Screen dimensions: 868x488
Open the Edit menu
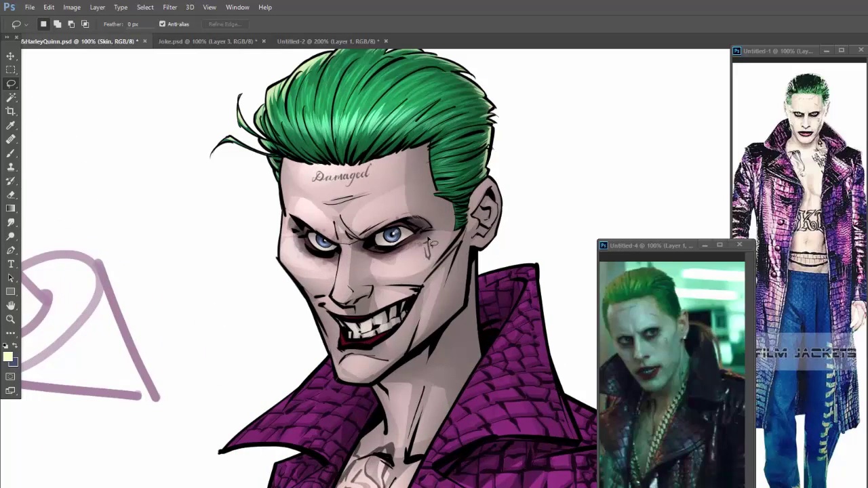coord(49,7)
